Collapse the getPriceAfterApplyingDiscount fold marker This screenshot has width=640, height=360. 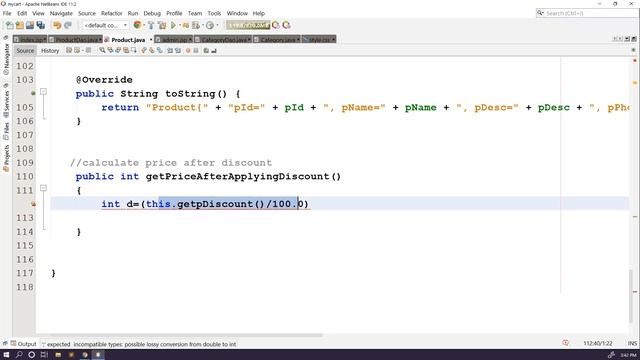[x=43, y=188]
